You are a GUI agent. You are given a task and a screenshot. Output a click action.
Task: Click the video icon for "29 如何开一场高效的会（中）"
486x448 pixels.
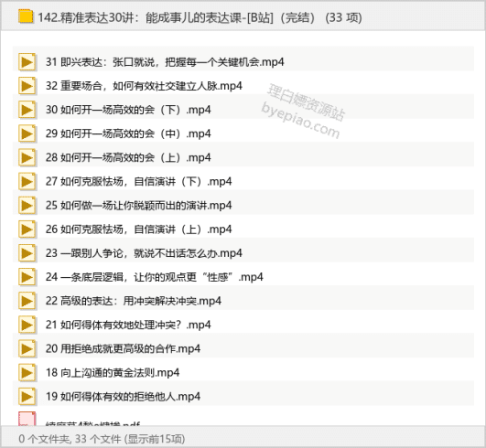click(27, 133)
